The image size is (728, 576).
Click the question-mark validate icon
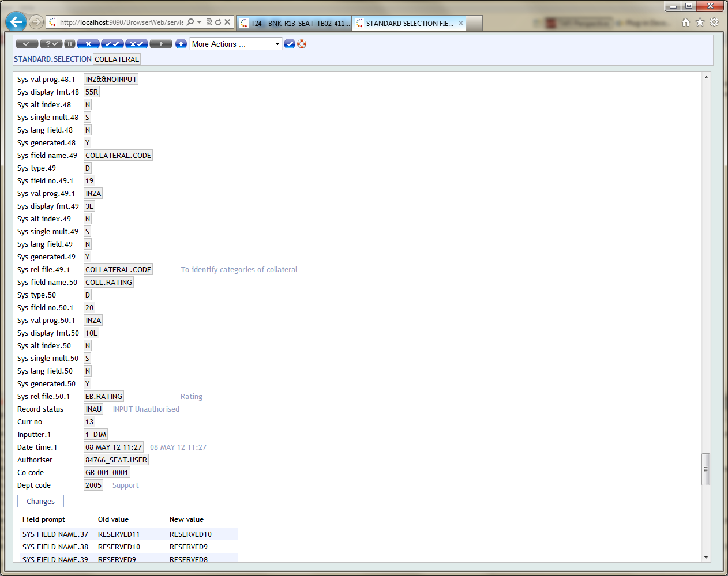pyautogui.click(x=51, y=44)
